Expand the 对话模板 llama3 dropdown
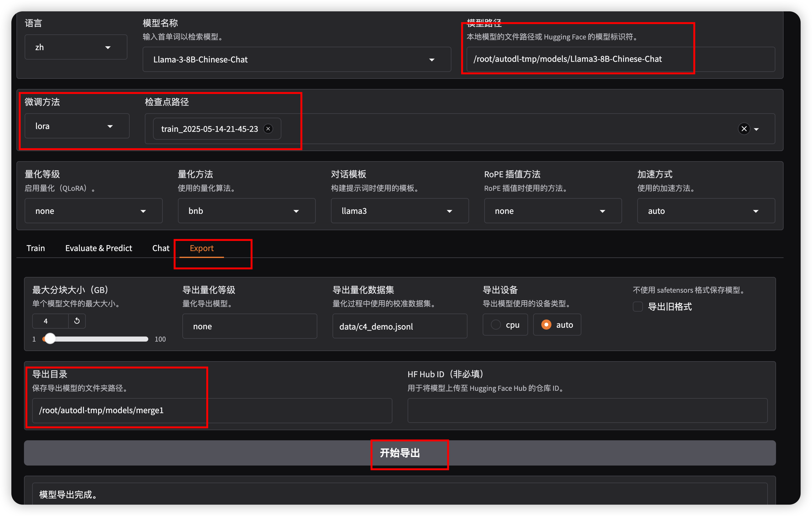 click(x=399, y=211)
